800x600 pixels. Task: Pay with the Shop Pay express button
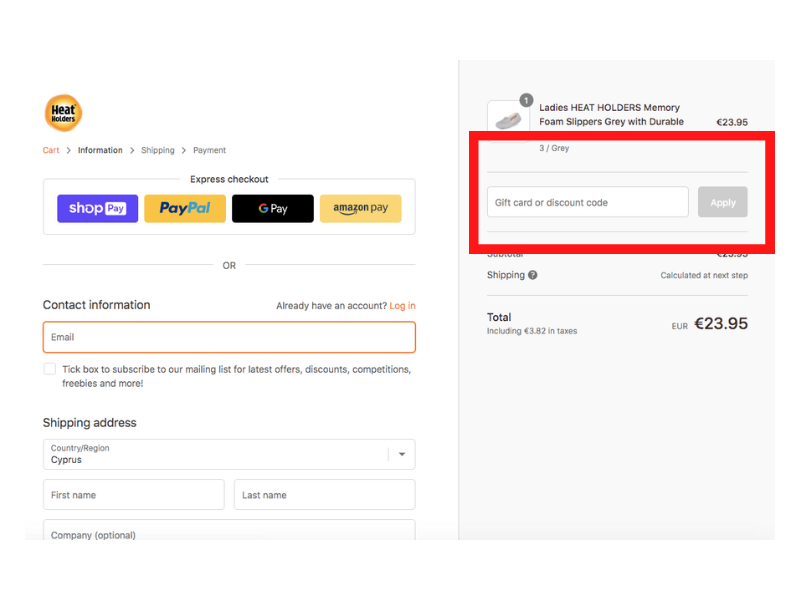(98, 209)
